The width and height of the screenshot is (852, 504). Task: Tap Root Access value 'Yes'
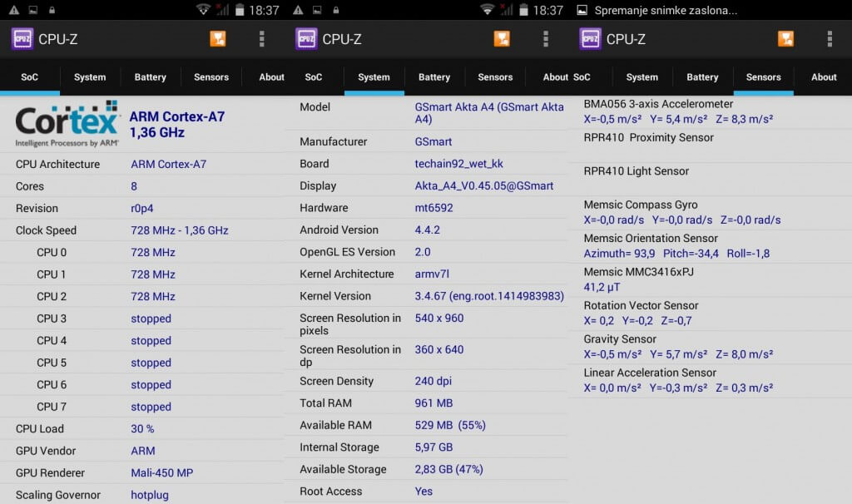pos(424,492)
